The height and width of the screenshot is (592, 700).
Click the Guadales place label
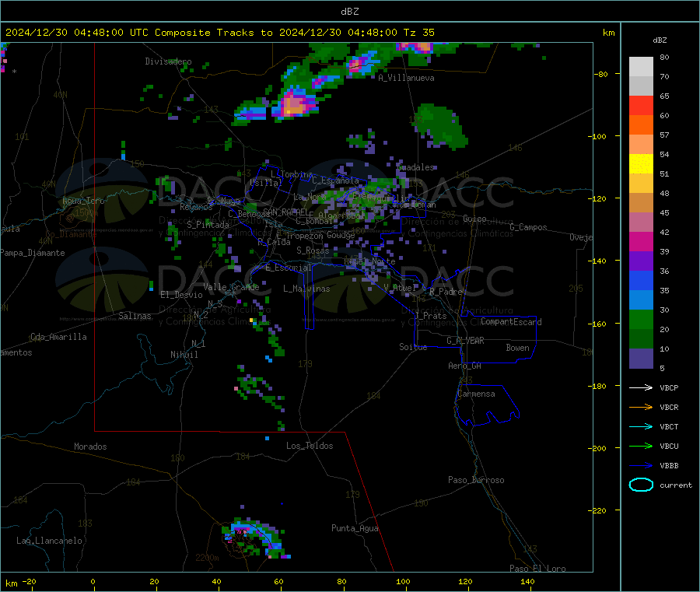point(415,167)
